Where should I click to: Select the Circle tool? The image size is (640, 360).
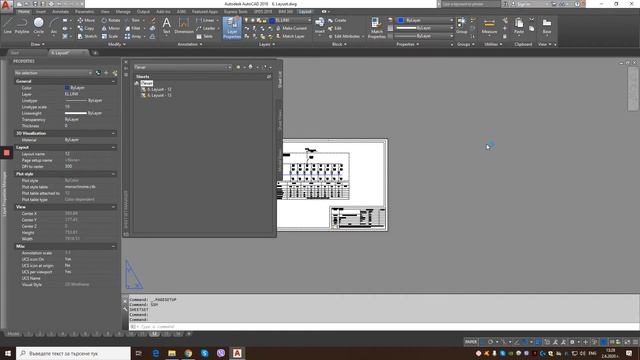tap(38, 25)
